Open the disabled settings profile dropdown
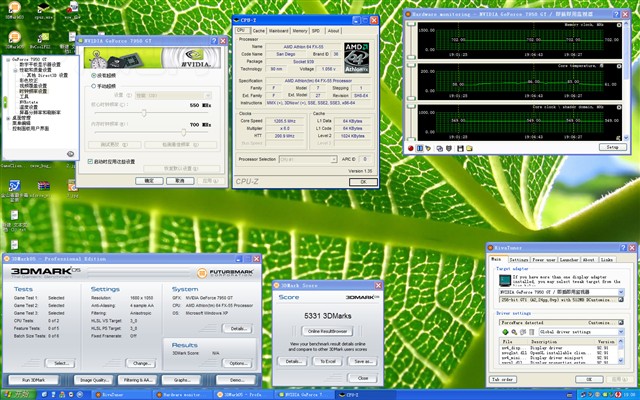 (x=173, y=95)
